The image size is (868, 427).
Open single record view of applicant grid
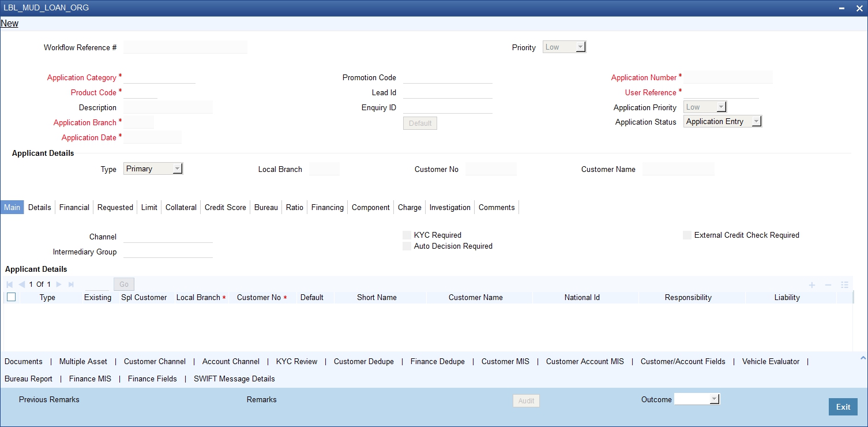click(x=845, y=285)
